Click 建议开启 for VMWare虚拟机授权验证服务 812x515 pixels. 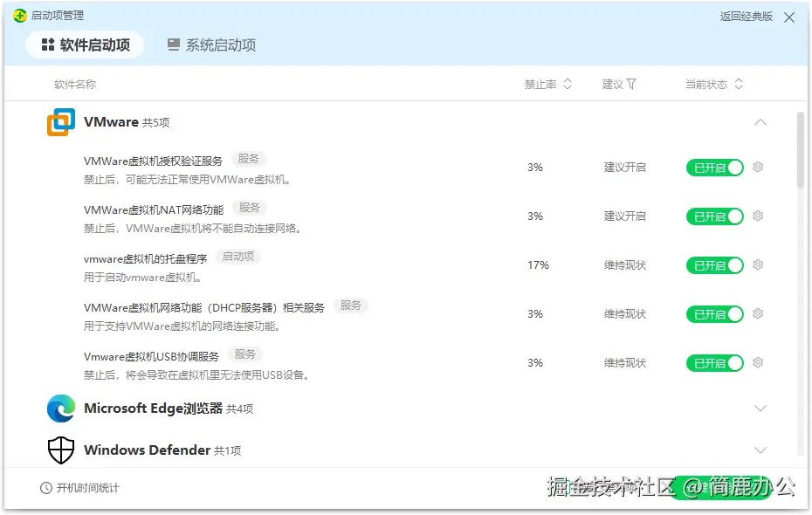624,168
